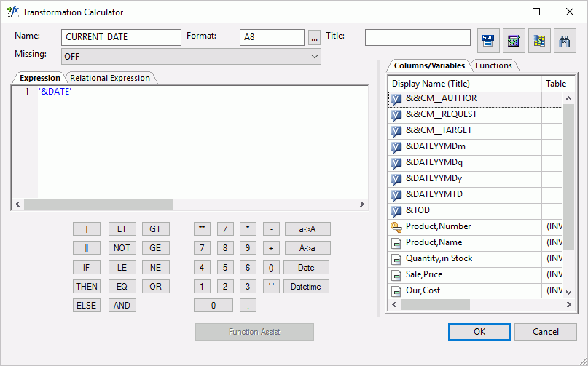This screenshot has height=366, width=588.
Task: Click the A->a lowercase button
Action: [307, 247]
